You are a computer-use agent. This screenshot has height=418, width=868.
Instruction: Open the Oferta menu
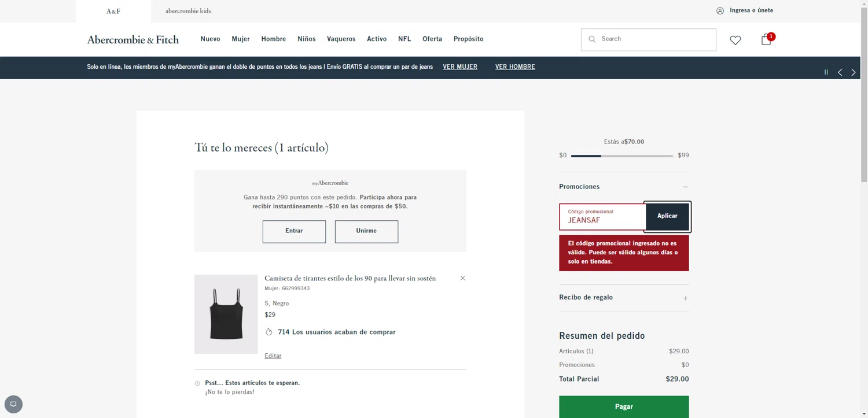point(432,39)
